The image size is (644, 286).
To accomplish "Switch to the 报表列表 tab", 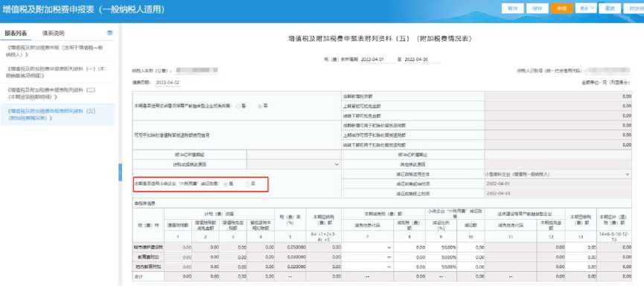I will tap(16, 34).
